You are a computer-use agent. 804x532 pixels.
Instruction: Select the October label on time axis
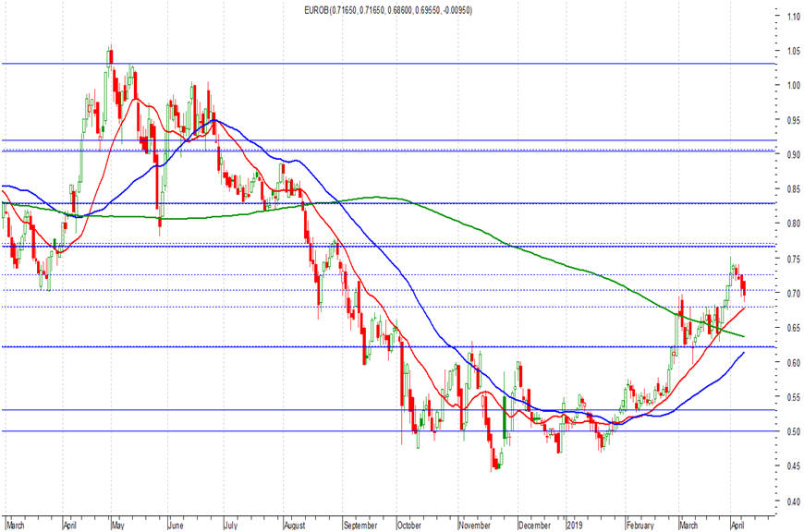[x=409, y=526]
